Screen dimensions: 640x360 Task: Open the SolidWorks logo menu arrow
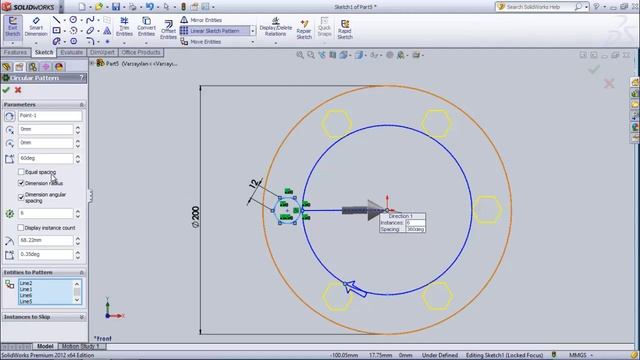[61, 7]
